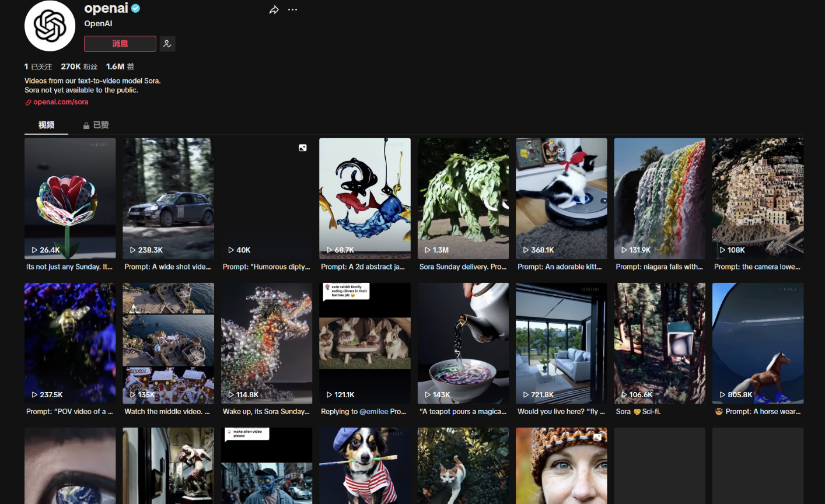Click the photo-post icon on the 40K post
The image size is (825, 504).
click(303, 148)
